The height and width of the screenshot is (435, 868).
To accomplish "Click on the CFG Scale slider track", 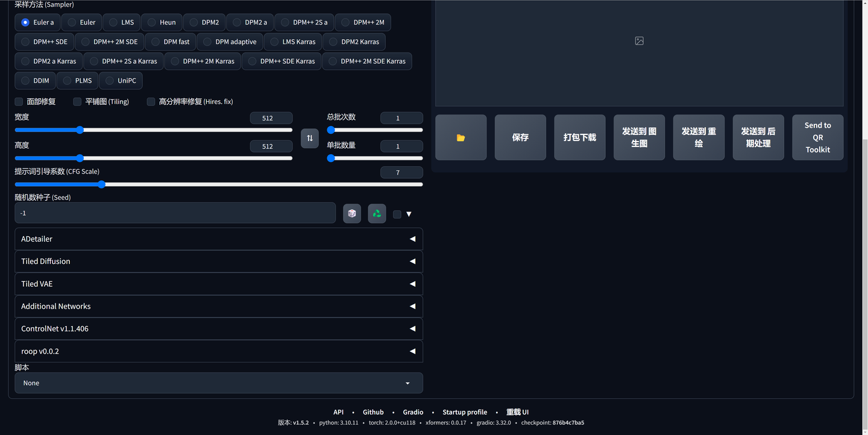I will pos(219,184).
